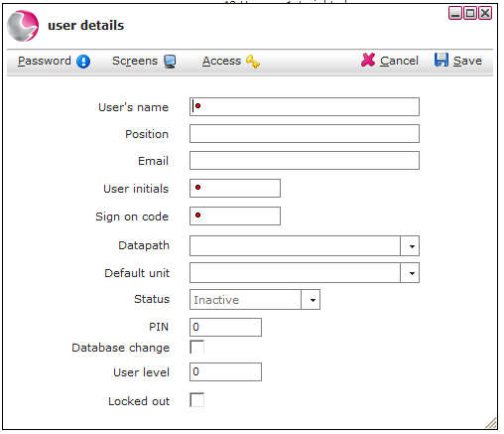Click the Inactive status value

pyautogui.click(x=216, y=300)
